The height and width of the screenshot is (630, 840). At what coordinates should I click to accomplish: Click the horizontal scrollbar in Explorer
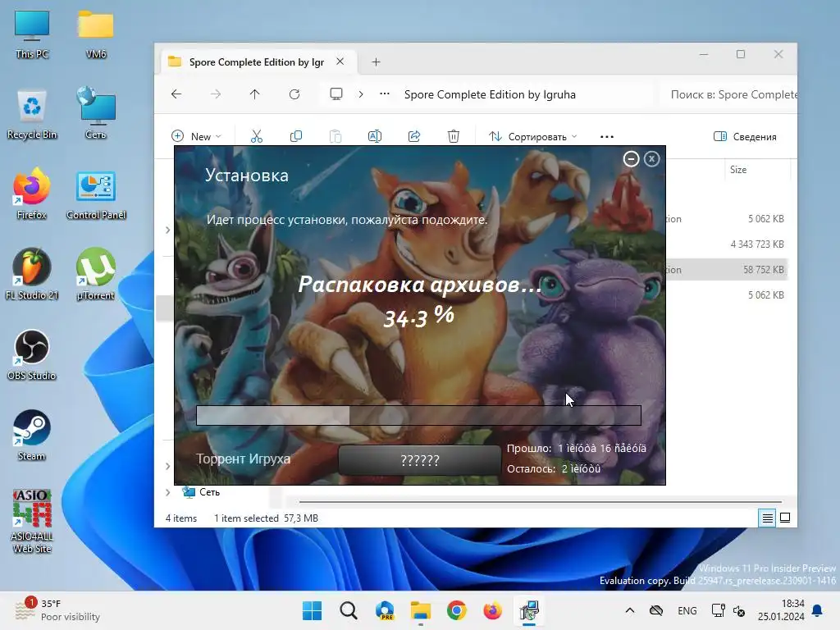point(541,502)
